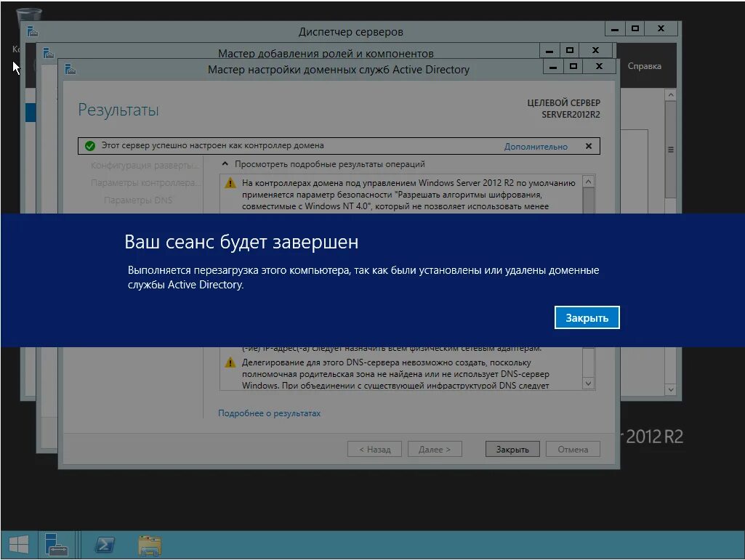Click Server Manager scroll down arrow

click(670, 389)
